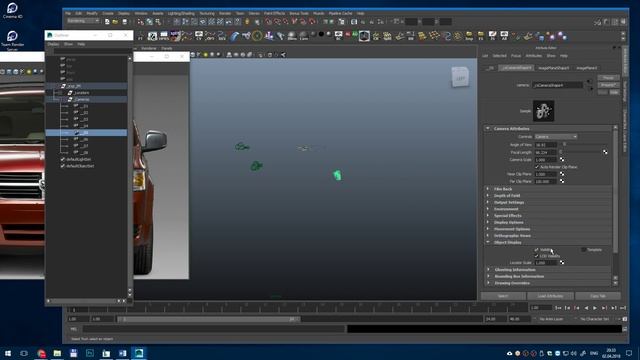Click the Lambert material shelf icon

point(304,36)
